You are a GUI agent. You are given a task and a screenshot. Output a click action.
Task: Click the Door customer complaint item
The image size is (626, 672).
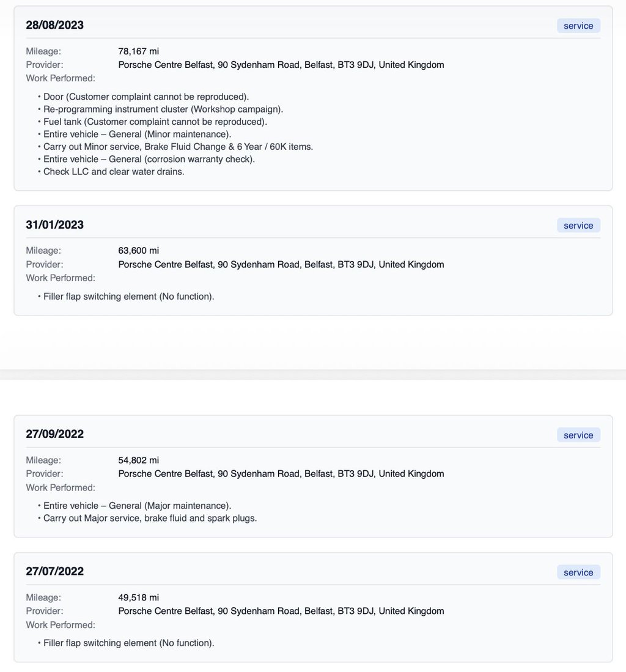click(x=146, y=97)
